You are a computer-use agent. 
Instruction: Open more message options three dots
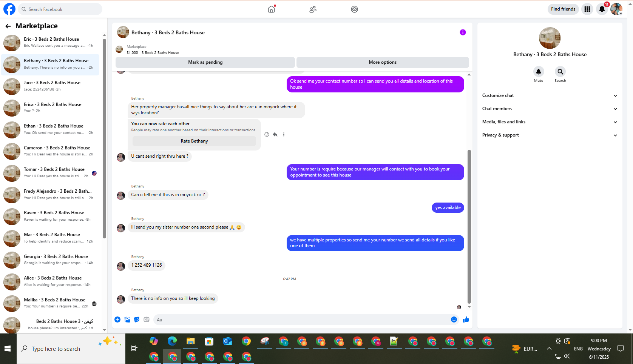pyautogui.click(x=284, y=134)
